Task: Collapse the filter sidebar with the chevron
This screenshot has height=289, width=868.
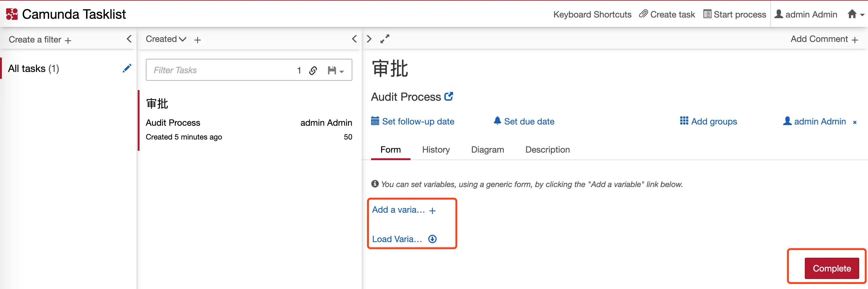Action: 130,39
